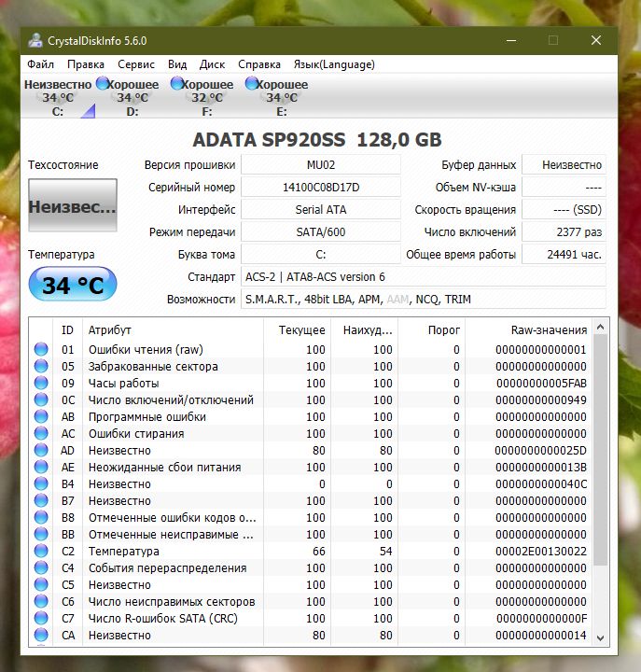Click rotation rate value ---- (SSD)
The height and width of the screenshot is (672, 641).
click(564, 210)
